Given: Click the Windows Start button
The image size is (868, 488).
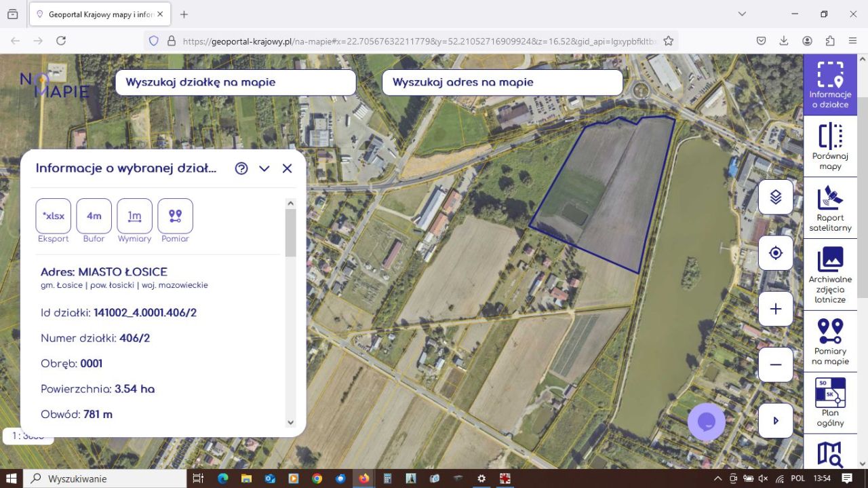Looking at the screenshot, I should (x=12, y=478).
